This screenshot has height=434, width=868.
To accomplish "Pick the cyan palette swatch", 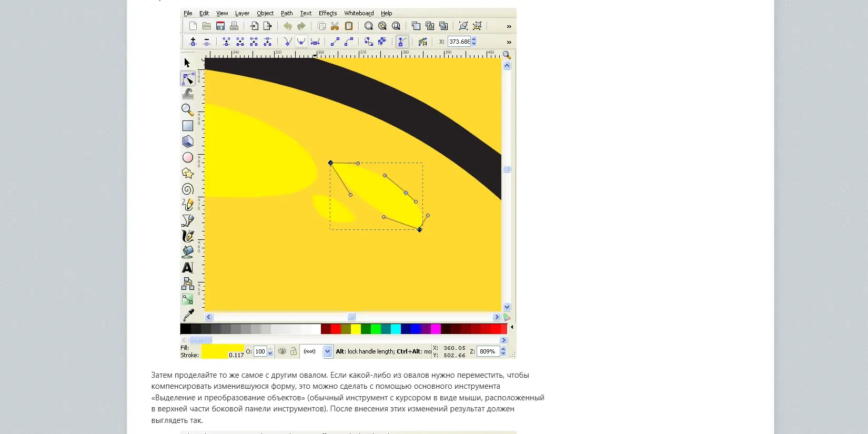I will (396, 329).
